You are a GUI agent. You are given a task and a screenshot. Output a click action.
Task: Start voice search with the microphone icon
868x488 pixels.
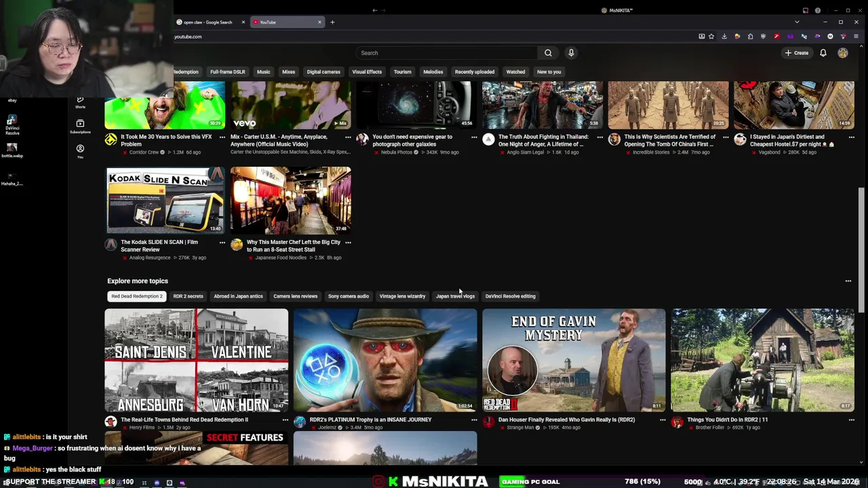(x=571, y=53)
